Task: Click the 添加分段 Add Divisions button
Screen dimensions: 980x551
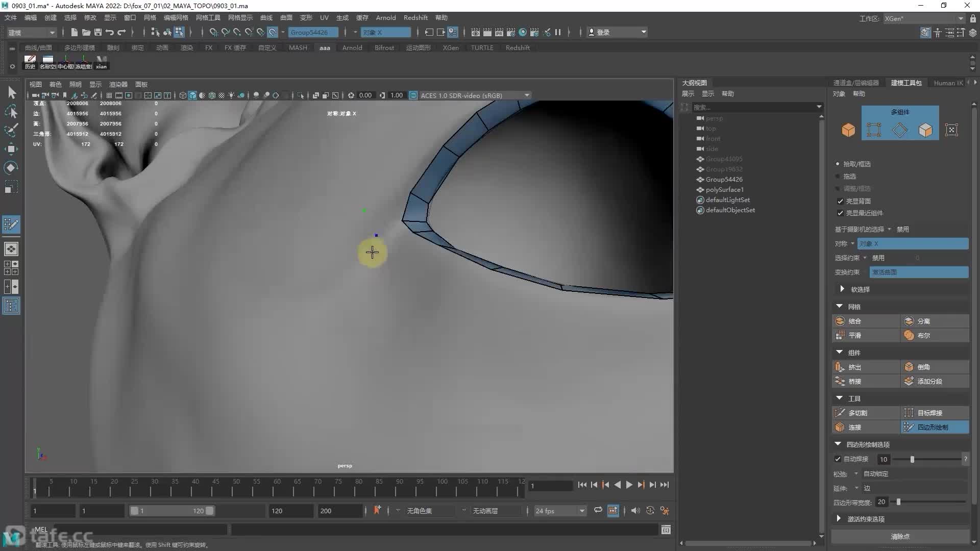Action: (x=935, y=381)
